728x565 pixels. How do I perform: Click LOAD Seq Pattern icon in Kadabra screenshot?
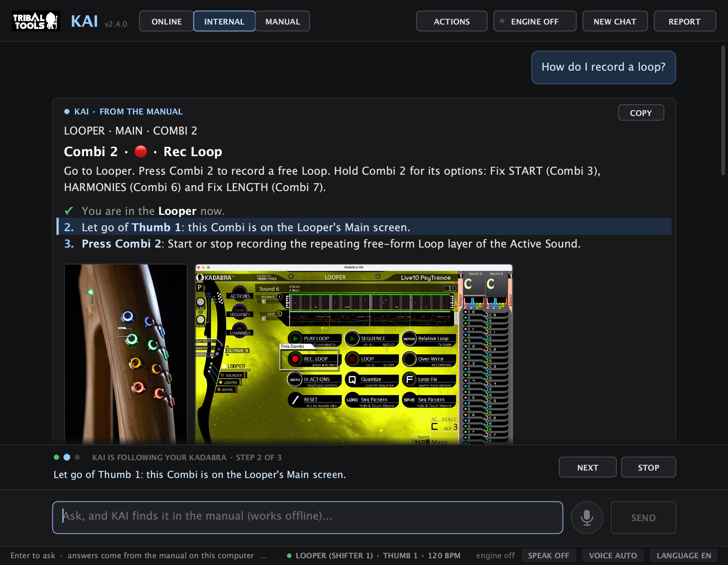point(352,400)
